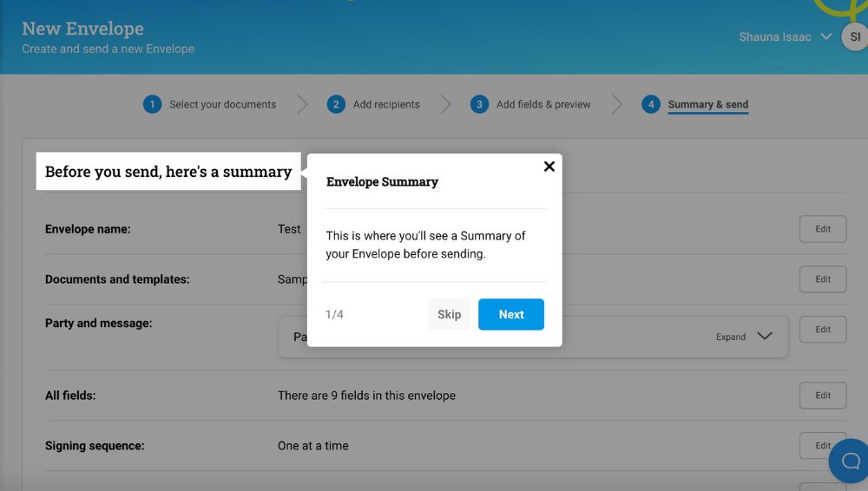
Task: Click the step 1 circle icon
Action: tap(152, 104)
